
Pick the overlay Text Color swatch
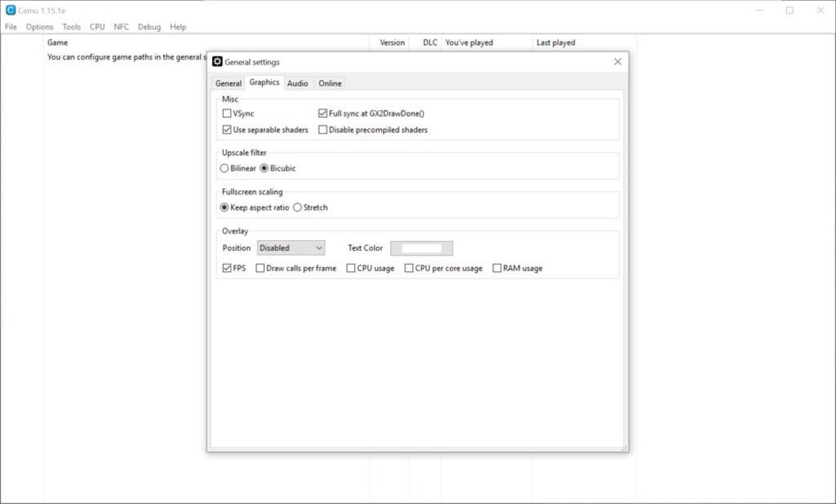pos(421,248)
